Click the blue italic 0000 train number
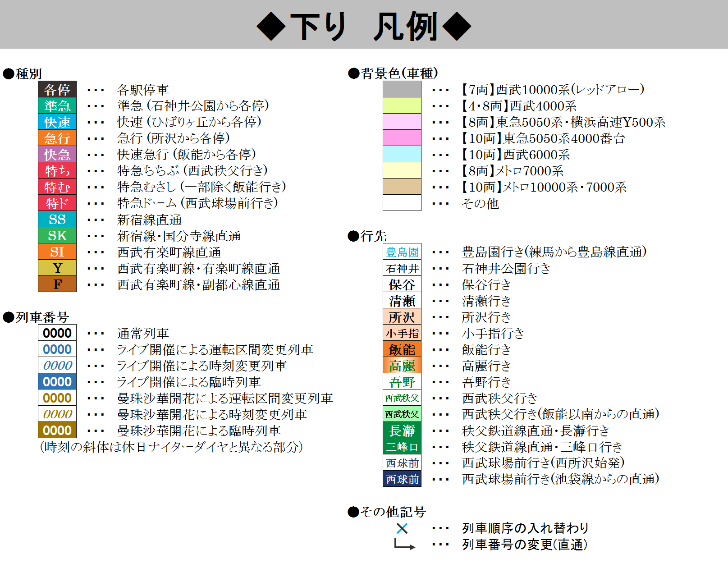Image resolution: width=728 pixels, height=568 pixels. [x=57, y=365]
